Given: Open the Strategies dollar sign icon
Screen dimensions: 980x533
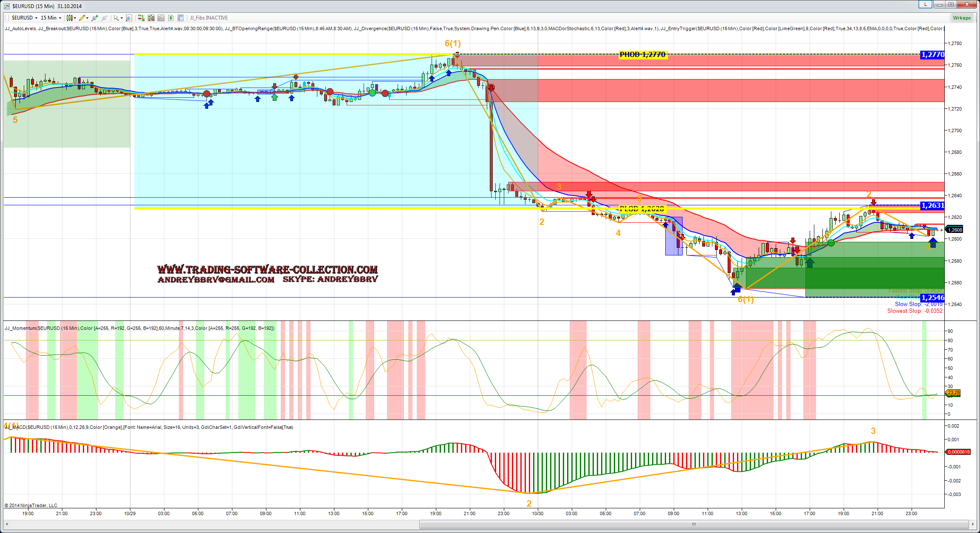Looking at the screenshot, I should (x=171, y=18).
